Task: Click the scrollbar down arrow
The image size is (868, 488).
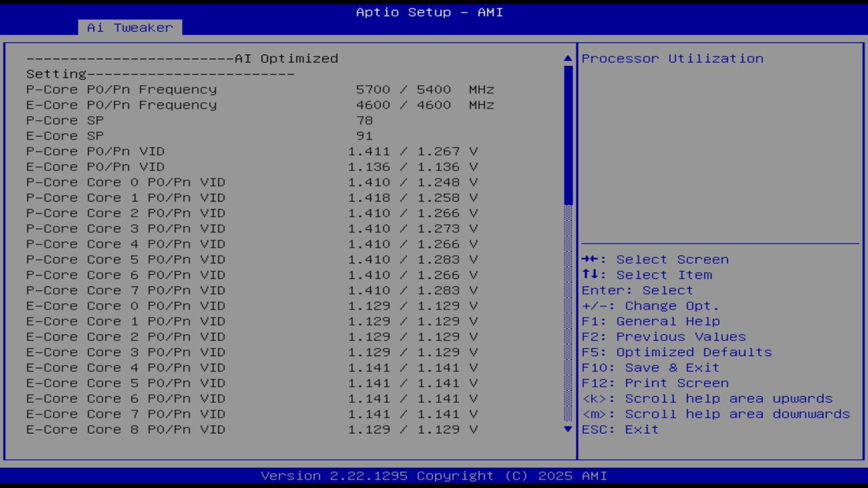Action: click(x=567, y=429)
